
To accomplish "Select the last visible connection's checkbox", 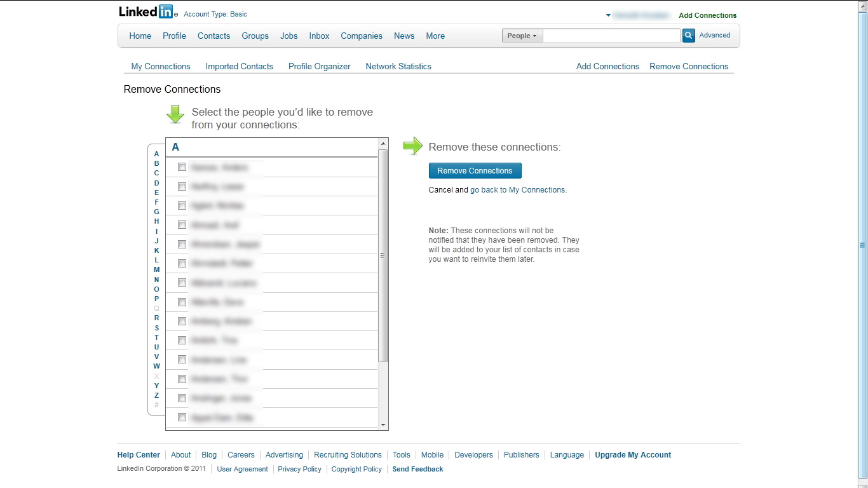I will tap(182, 417).
